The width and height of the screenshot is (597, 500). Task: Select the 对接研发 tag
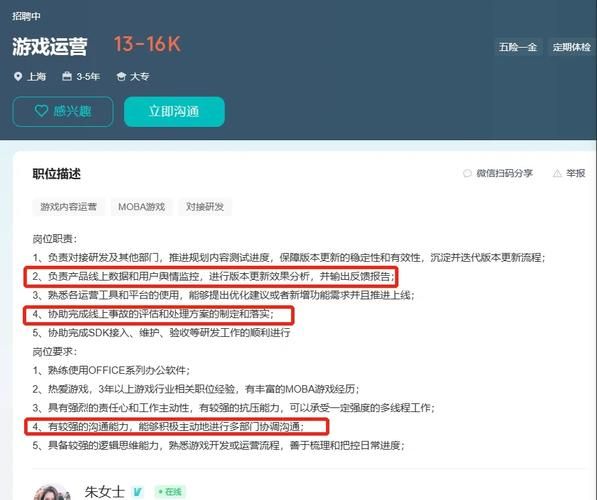coord(205,207)
